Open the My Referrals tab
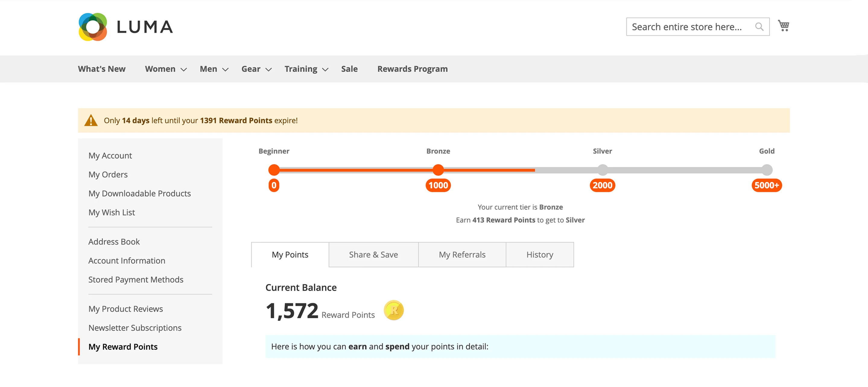 tap(462, 255)
